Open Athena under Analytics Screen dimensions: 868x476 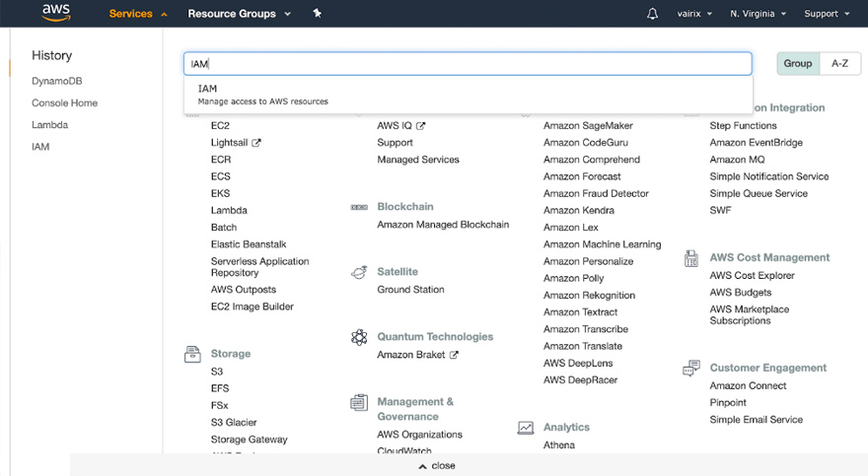click(559, 445)
